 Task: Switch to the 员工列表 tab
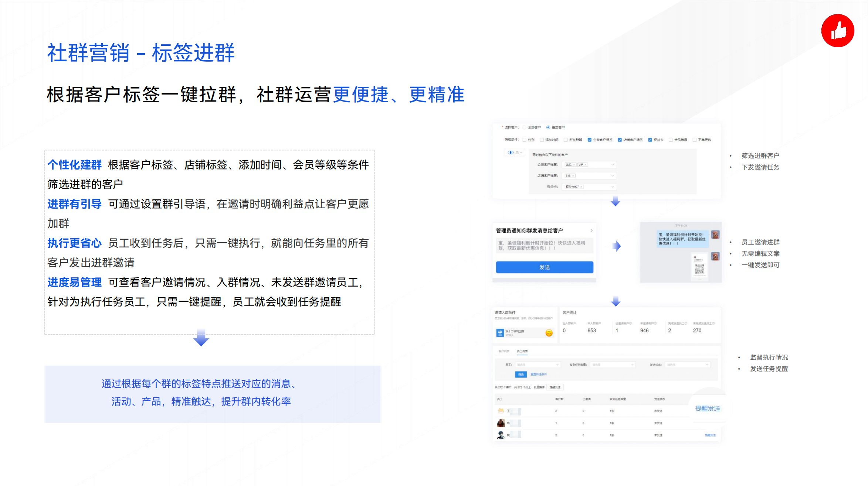coord(522,351)
